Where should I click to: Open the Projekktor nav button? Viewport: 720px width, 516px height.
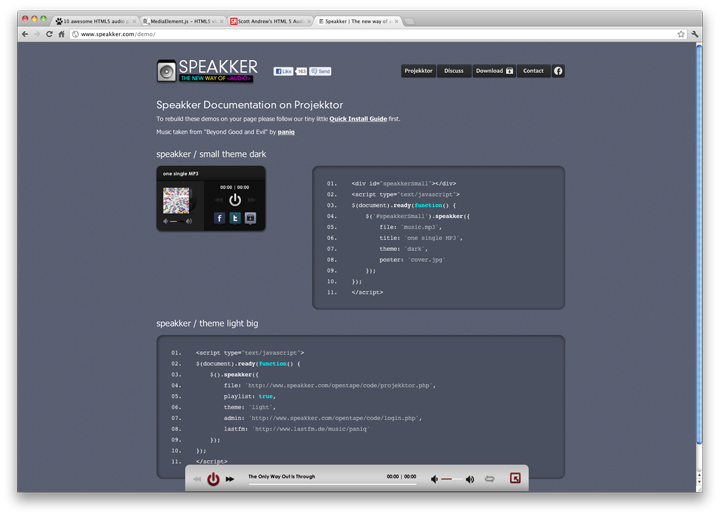418,71
